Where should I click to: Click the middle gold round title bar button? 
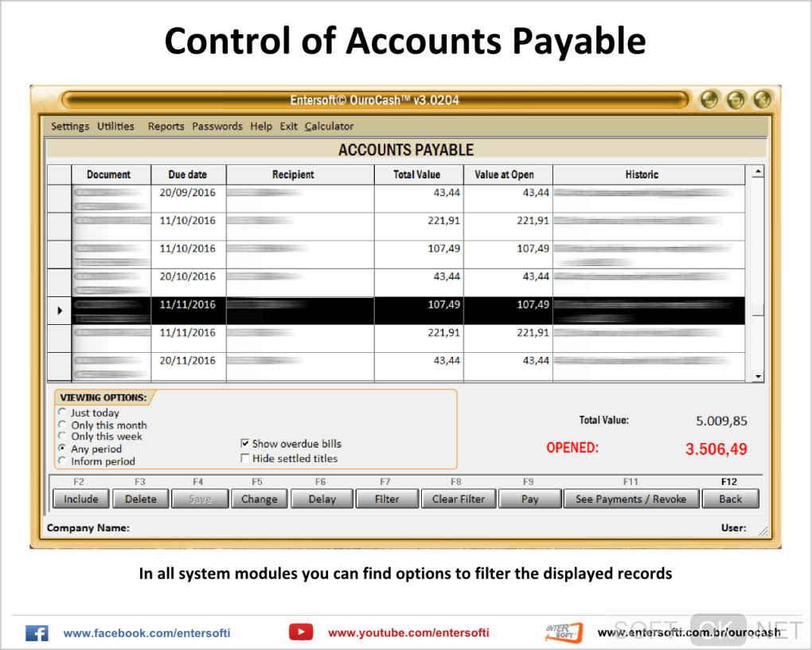736,100
